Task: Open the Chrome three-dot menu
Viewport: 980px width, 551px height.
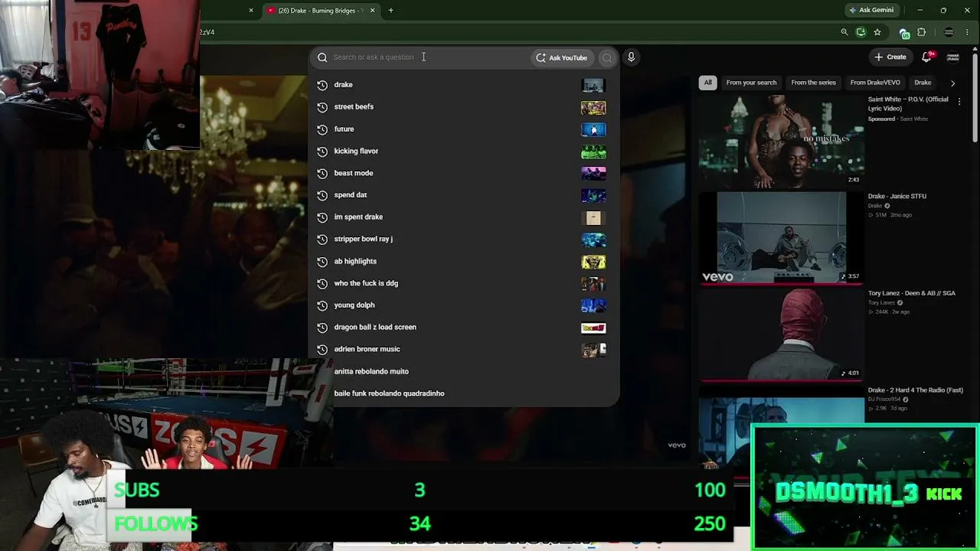Action: click(969, 32)
